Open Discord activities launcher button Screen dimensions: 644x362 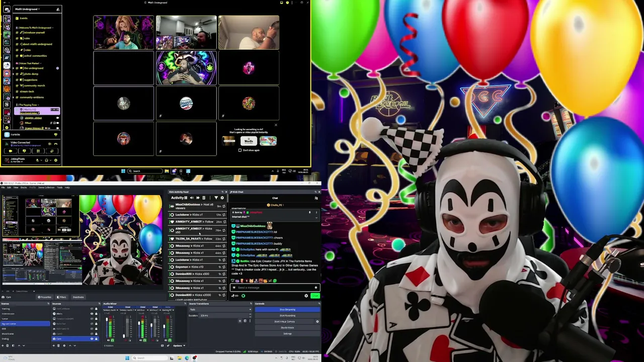(38, 151)
